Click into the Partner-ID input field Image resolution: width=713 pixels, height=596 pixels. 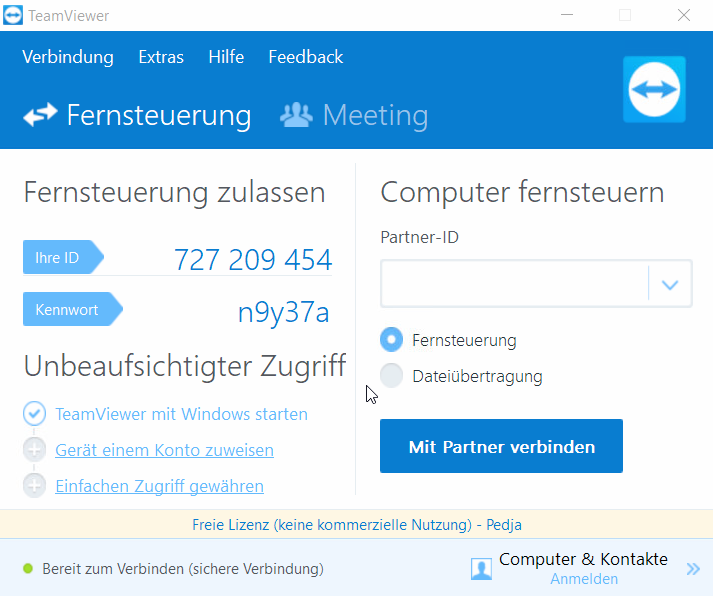[514, 284]
